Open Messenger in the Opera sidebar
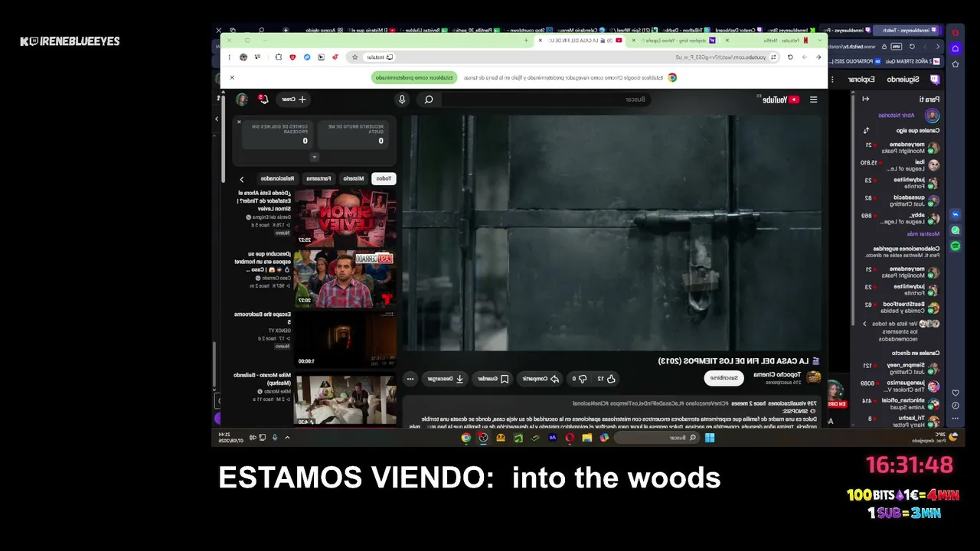The width and height of the screenshot is (980, 551). (x=955, y=215)
